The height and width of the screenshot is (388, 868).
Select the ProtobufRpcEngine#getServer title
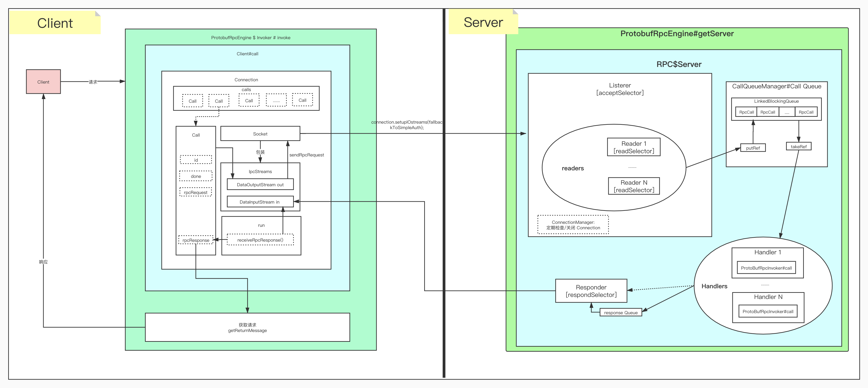coord(677,34)
